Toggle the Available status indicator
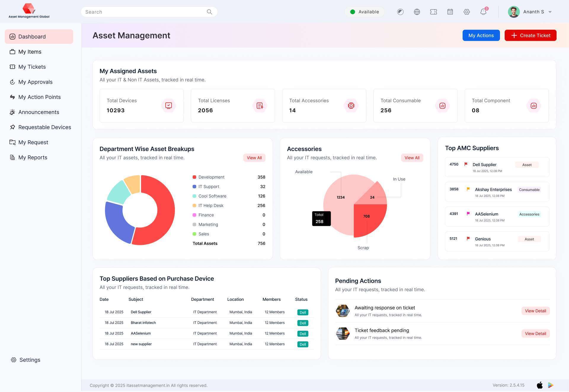Screen dimensions: 569x392 (x=365, y=12)
